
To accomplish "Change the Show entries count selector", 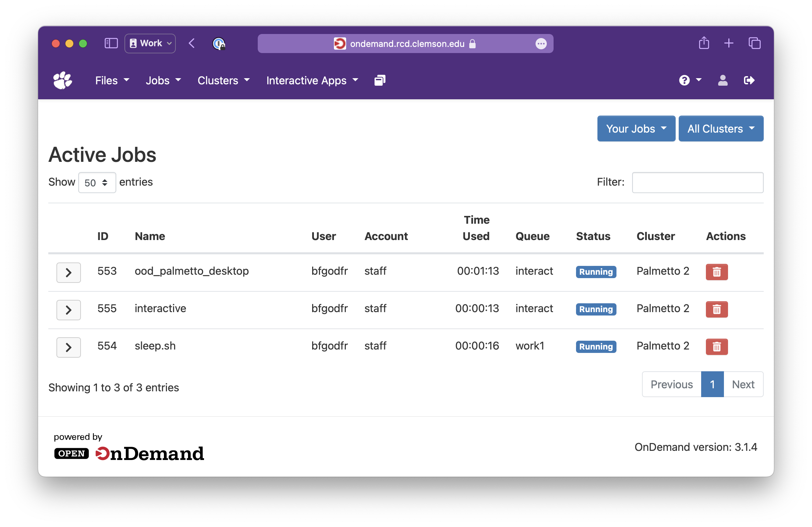I will click(x=97, y=183).
